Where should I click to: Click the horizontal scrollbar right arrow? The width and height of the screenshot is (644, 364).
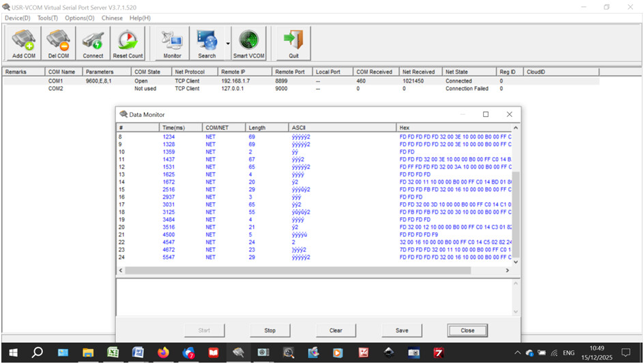point(507,270)
